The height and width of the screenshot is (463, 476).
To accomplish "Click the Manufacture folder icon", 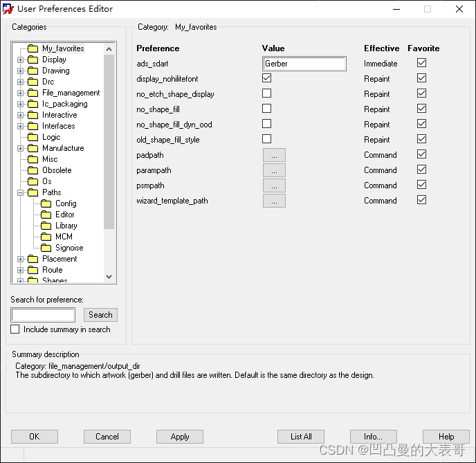I will [33, 148].
